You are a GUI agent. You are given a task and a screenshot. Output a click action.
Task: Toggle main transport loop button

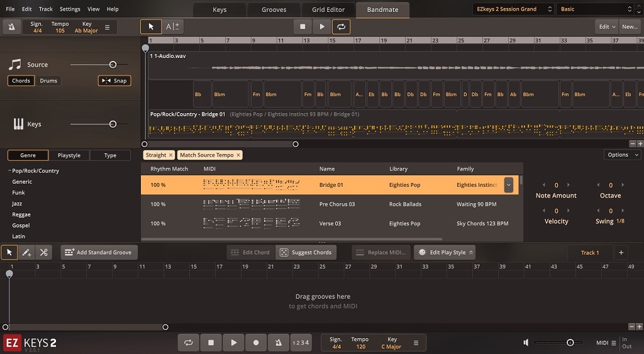189,343
